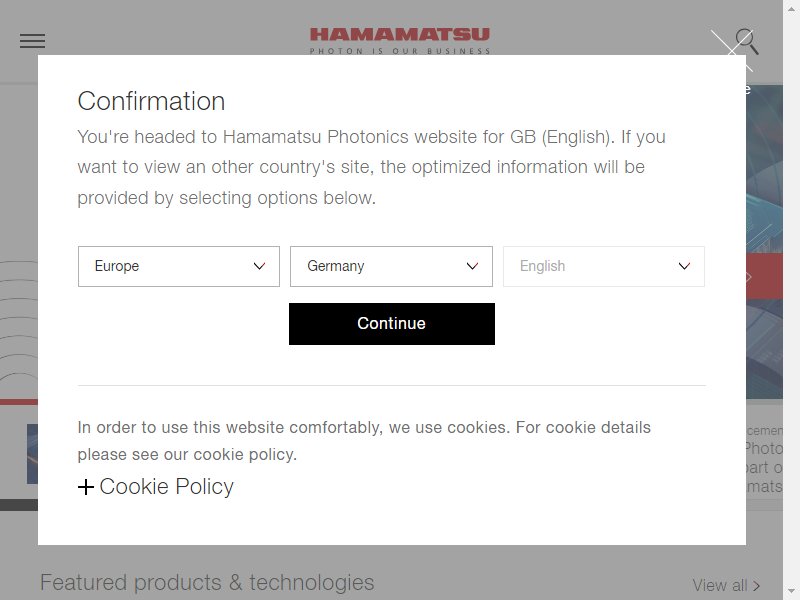Open the partially visible news item on the right
Image resolution: width=800 pixels, height=600 pixels.
[764, 459]
